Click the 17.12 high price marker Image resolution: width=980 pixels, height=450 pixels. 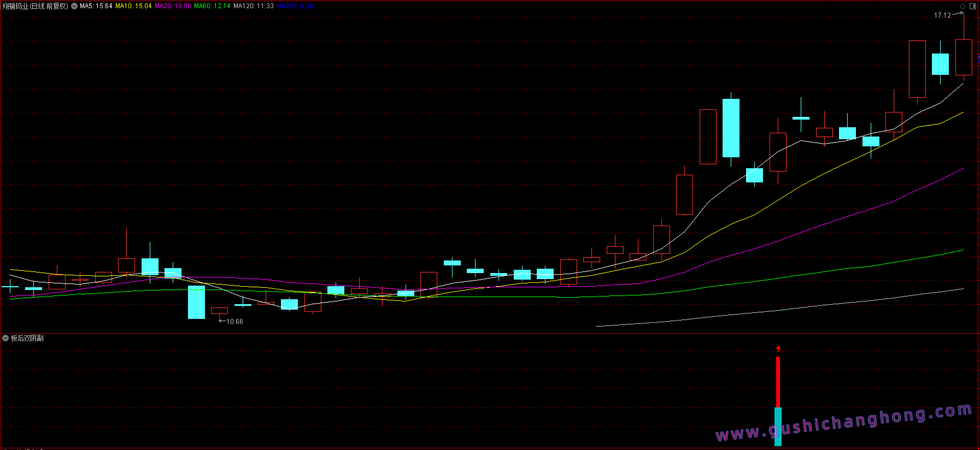coord(942,15)
